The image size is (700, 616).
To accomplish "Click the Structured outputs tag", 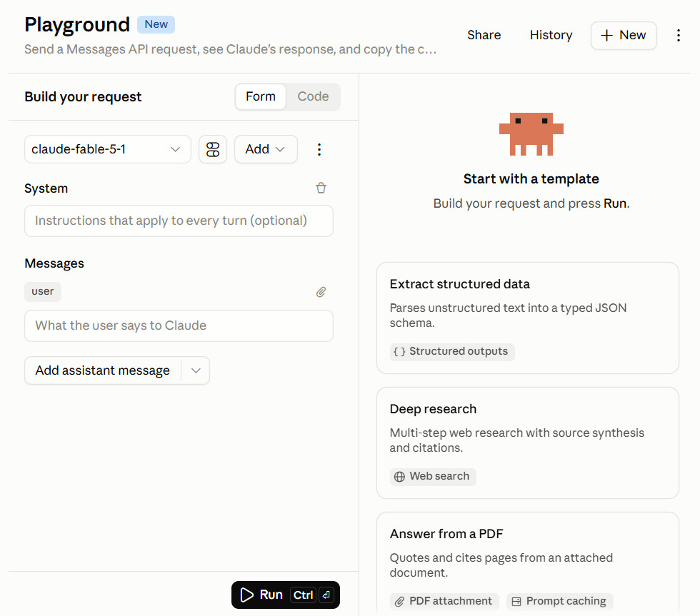I will [x=452, y=351].
